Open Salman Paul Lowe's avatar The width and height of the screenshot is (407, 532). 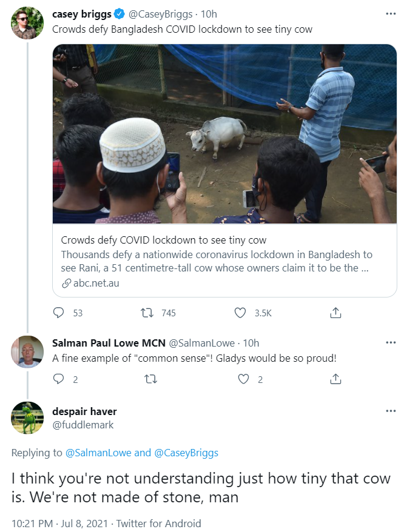point(27,351)
